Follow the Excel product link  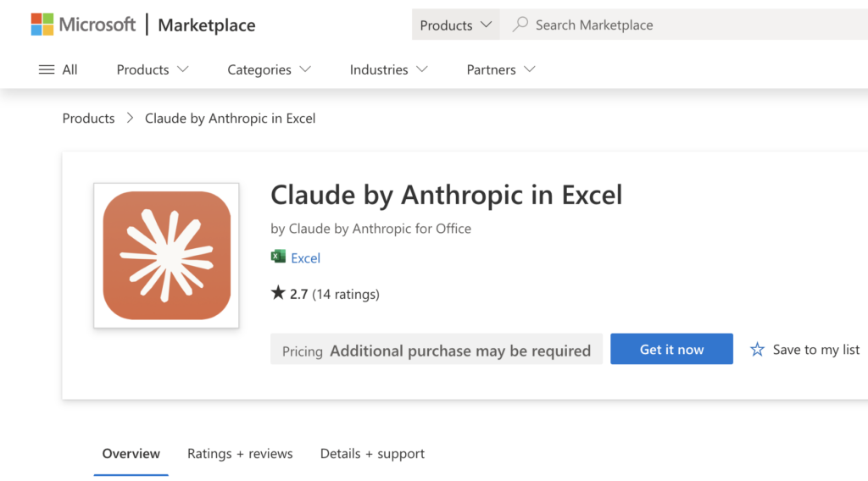point(305,257)
